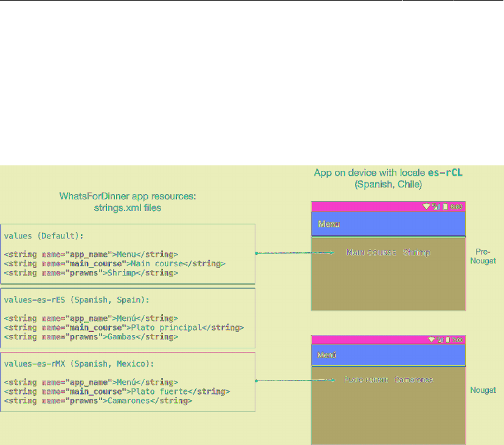
Task: Click the 'Menú' app bar title on the Nougat phone
Action: pyautogui.click(x=327, y=355)
